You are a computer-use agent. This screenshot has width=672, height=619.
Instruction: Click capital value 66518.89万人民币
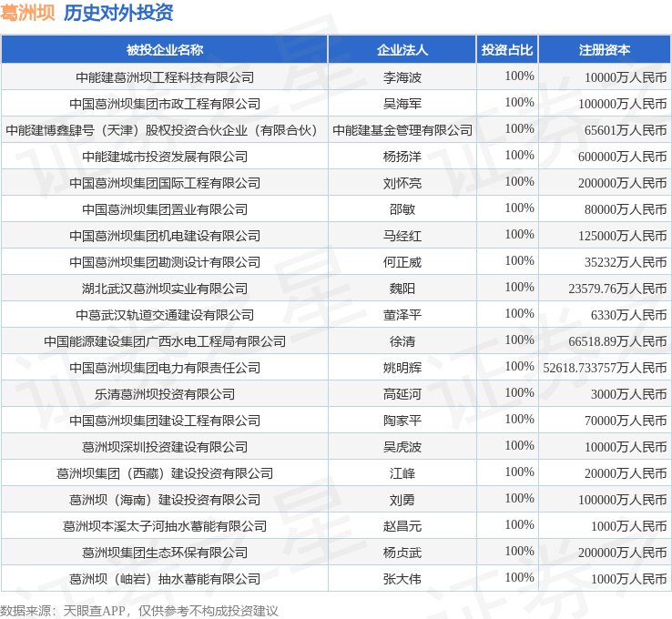pos(618,341)
